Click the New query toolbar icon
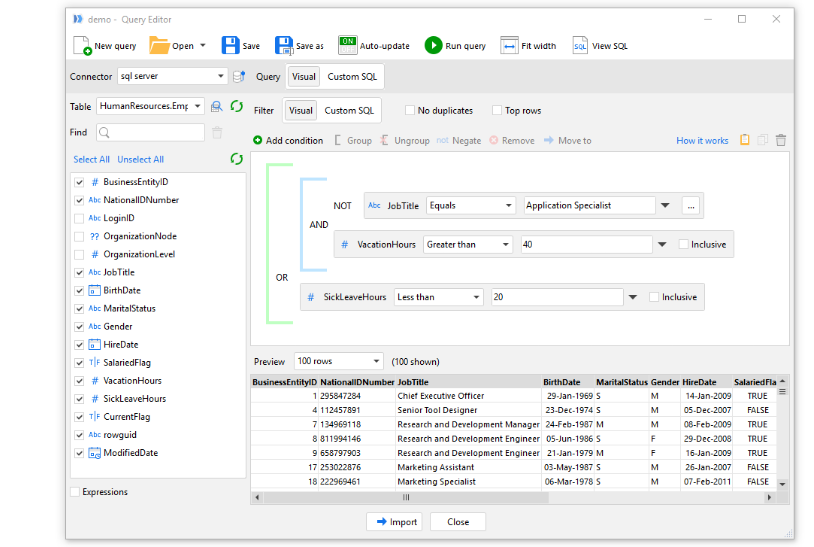814x547 pixels. pos(82,46)
